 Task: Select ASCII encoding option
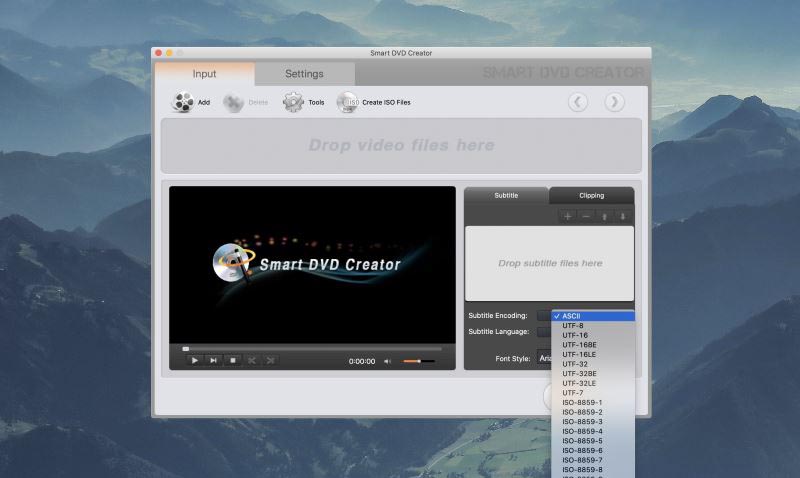point(593,316)
